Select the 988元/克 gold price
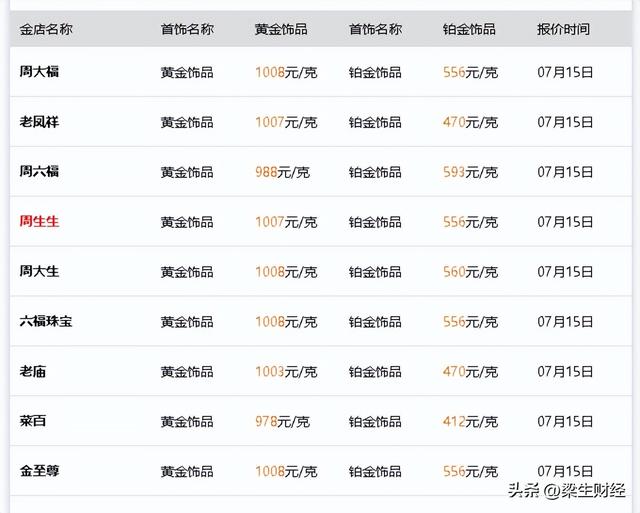Image resolution: width=640 pixels, height=513 pixels. pyautogui.click(x=282, y=172)
